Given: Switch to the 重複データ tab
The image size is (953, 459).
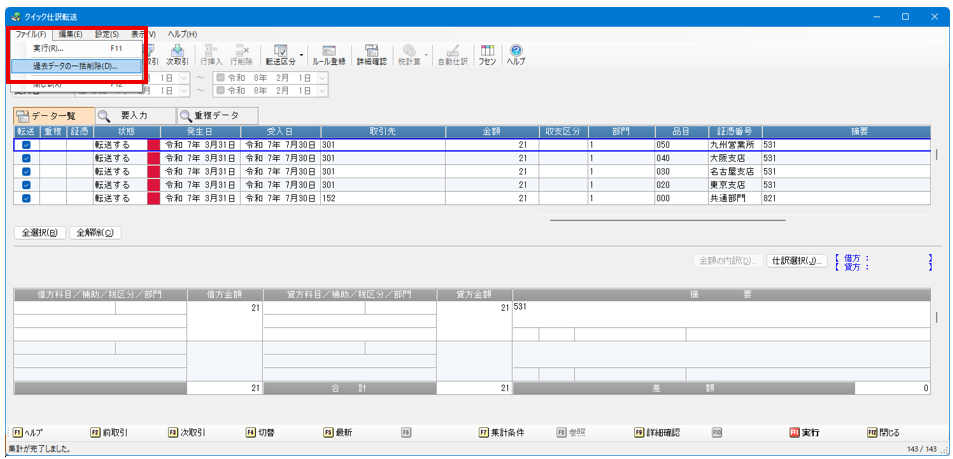Looking at the screenshot, I should tap(216, 116).
